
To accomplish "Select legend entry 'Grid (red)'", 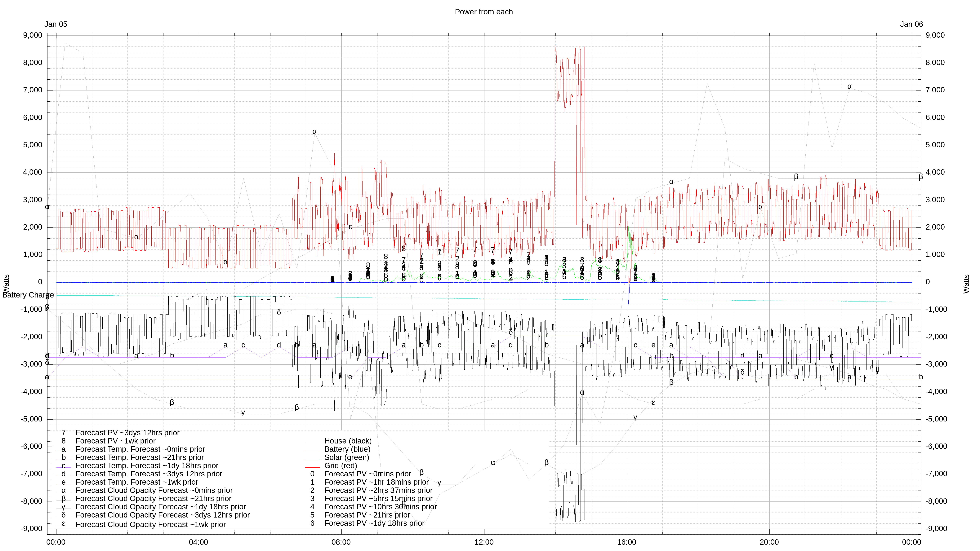I will click(x=341, y=465).
